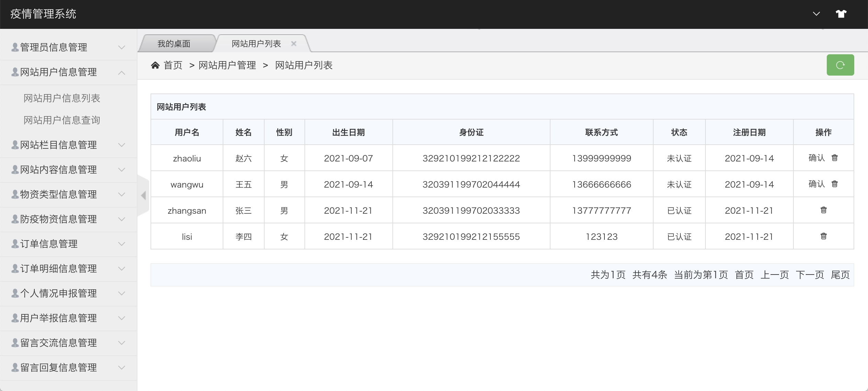The image size is (868, 391).
Task: Click the user icon beside 管理员信息管理
Action: (15, 47)
